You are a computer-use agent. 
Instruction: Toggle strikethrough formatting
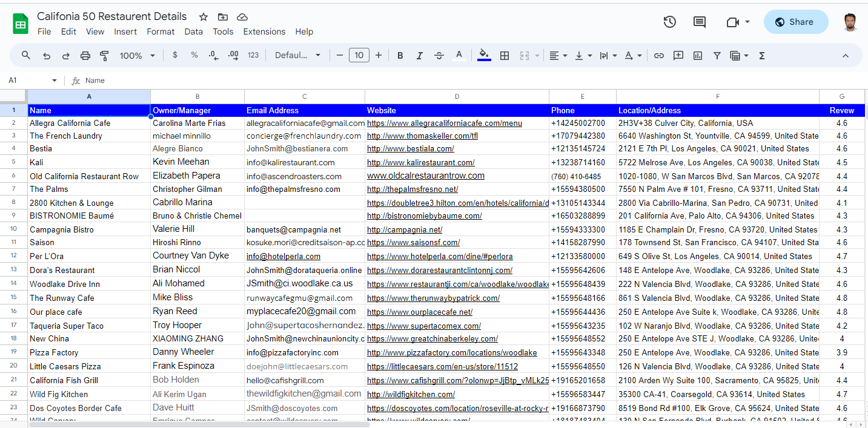pos(439,56)
